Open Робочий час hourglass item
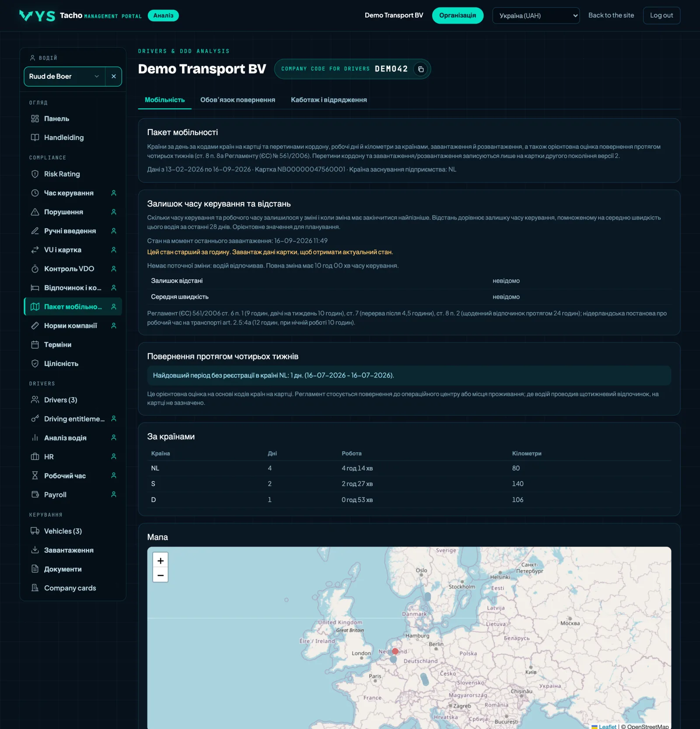This screenshot has width=700, height=729. point(73,476)
